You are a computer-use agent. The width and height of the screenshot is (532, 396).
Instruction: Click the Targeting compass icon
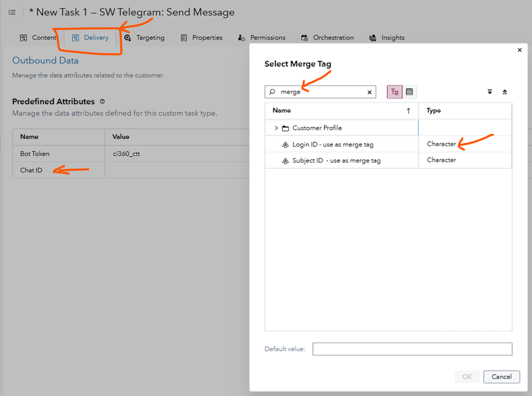click(x=127, y=37)
